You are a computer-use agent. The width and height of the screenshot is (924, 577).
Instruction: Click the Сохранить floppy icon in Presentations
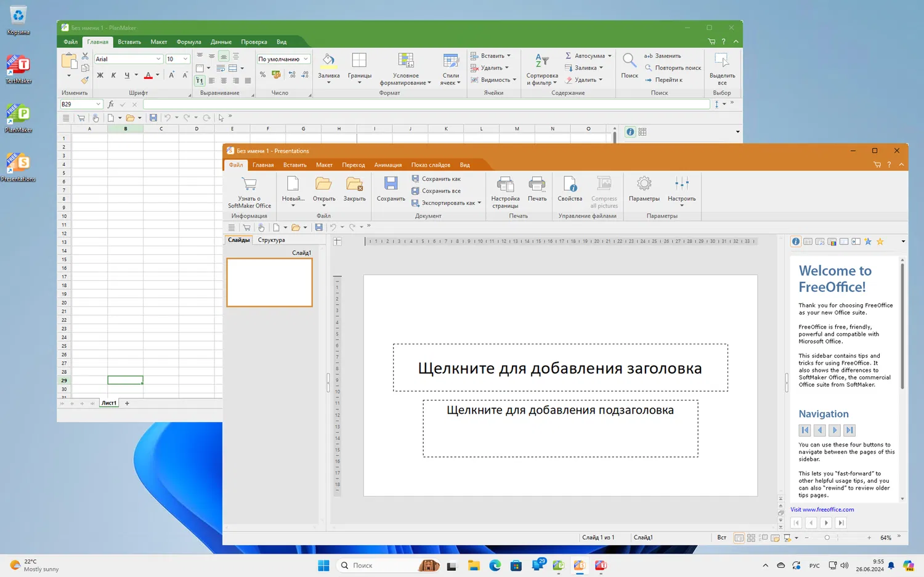pyautogui.click(x=391, y=184)
